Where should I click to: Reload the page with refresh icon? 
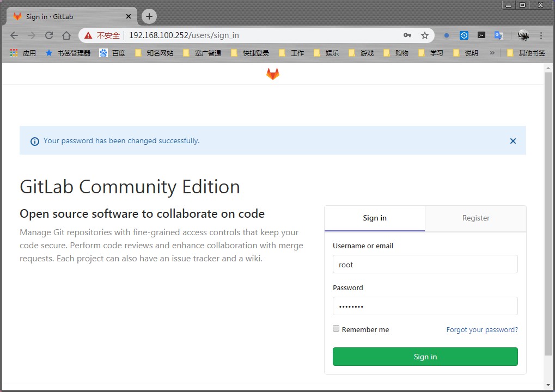tap(49, 35)
